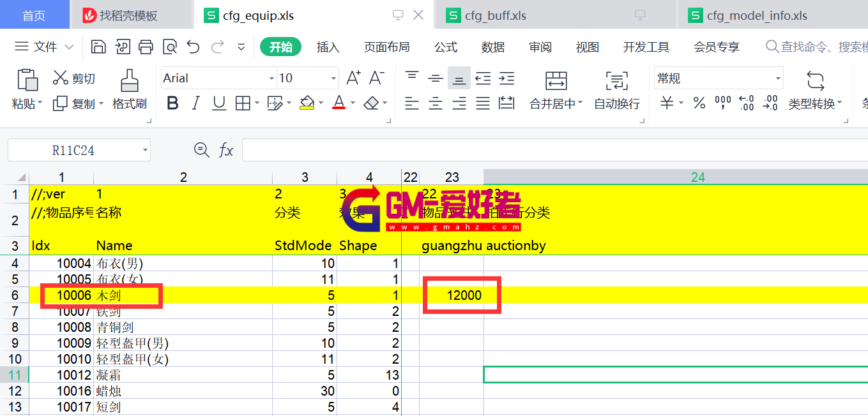
Task: Click the percent style icon
Action: [x=699, y=103]
